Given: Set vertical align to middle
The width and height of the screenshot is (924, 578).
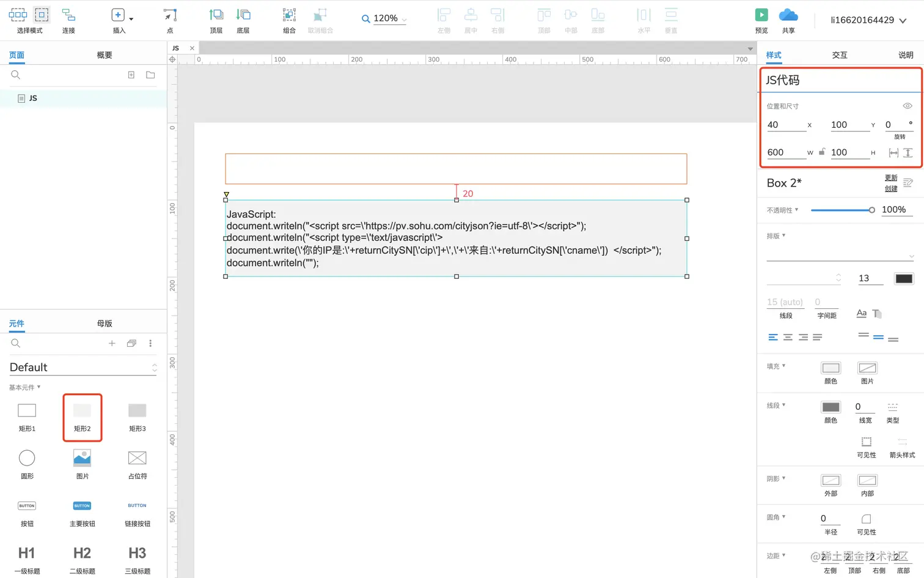Looking at the screenshot, I should pyautogui.click(x=878, y=337).
